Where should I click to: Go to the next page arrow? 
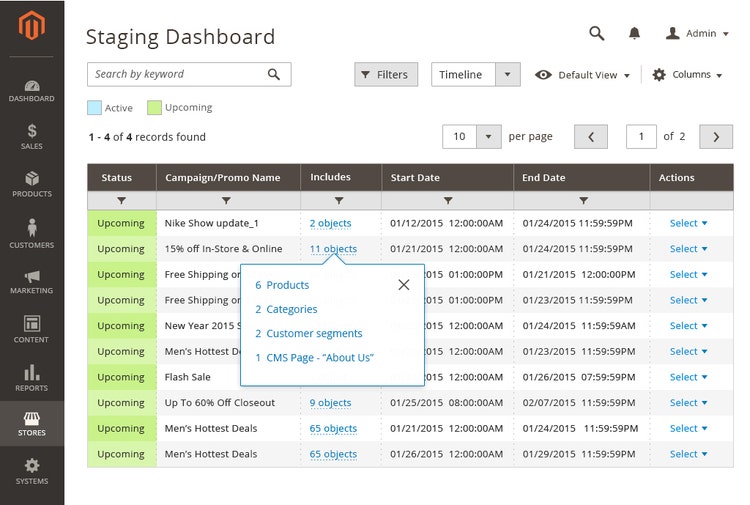coord(715,137)
